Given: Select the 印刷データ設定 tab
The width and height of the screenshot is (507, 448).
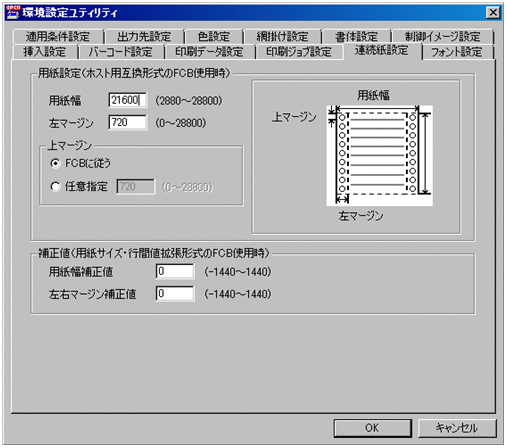Looking at the screenshot, I should (x=209, y=52).
